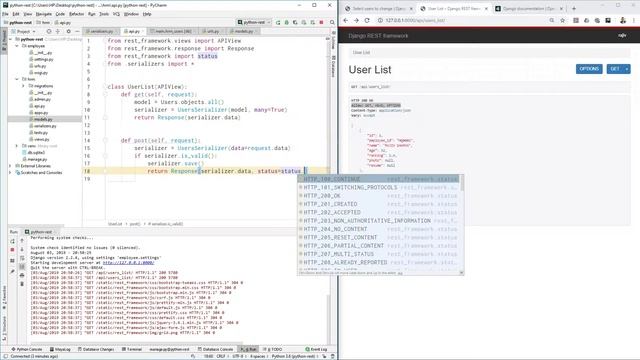Click the trash clear-all icon in Run console
The image size is (640, 360).
point(22,284)
